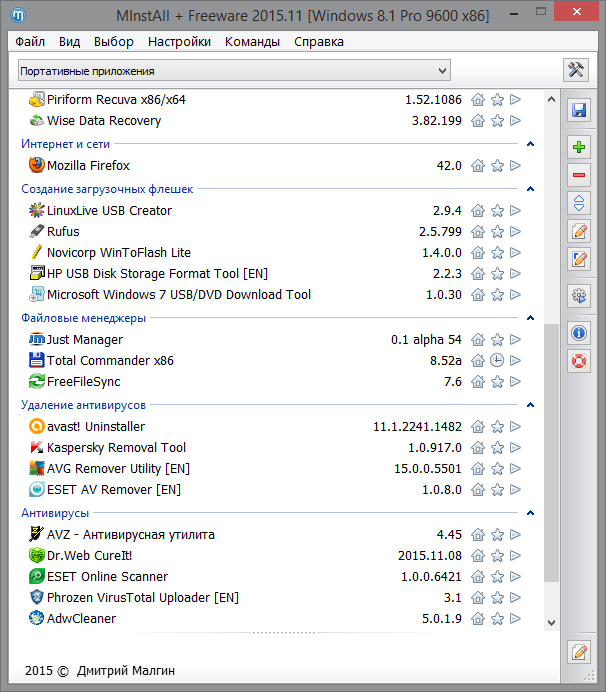Launch Dr.Web CureIt! via its play arrow
The image size is (606, 692).
515,556
